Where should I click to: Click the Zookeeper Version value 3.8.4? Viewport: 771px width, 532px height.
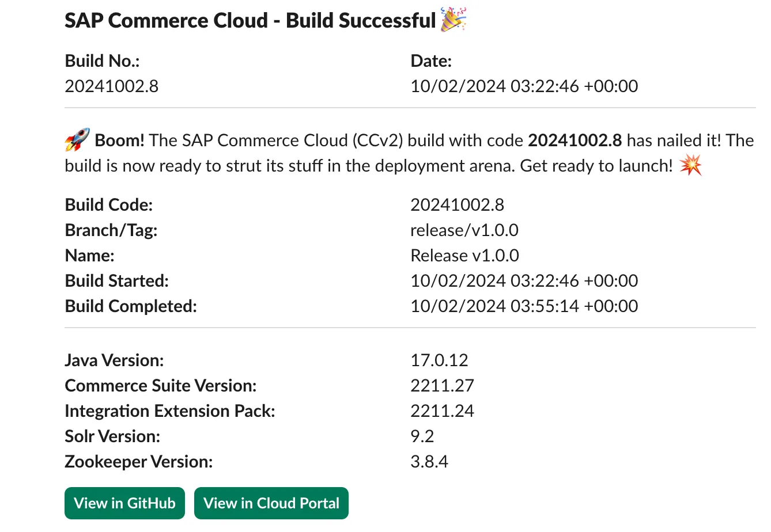[x=429, y=462]
